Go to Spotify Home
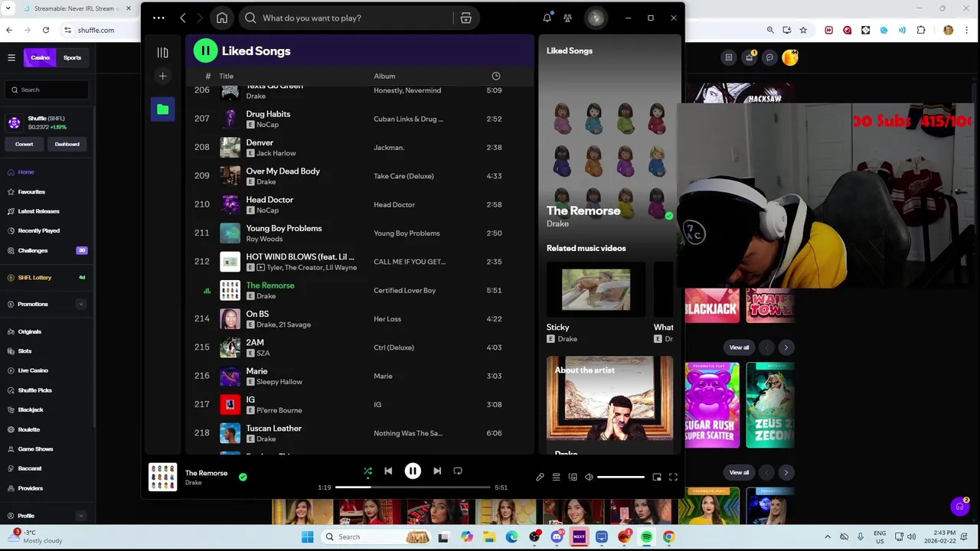 [x=222, y=18]
